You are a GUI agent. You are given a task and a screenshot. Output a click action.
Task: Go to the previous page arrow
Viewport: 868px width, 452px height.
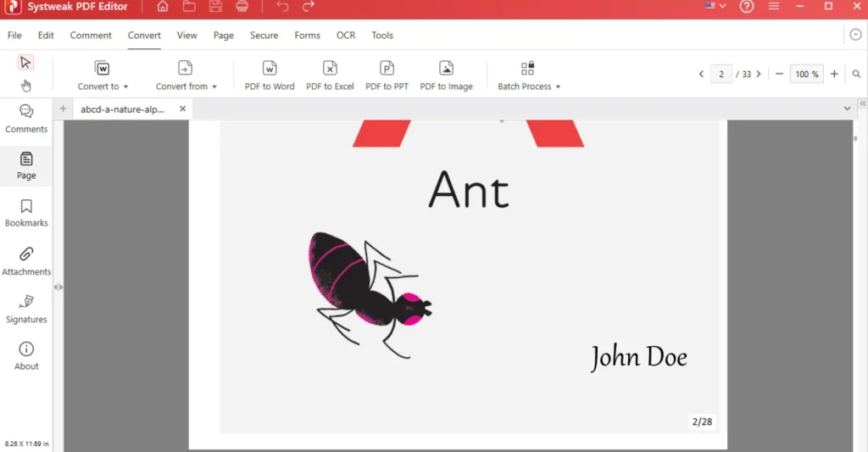701,74
